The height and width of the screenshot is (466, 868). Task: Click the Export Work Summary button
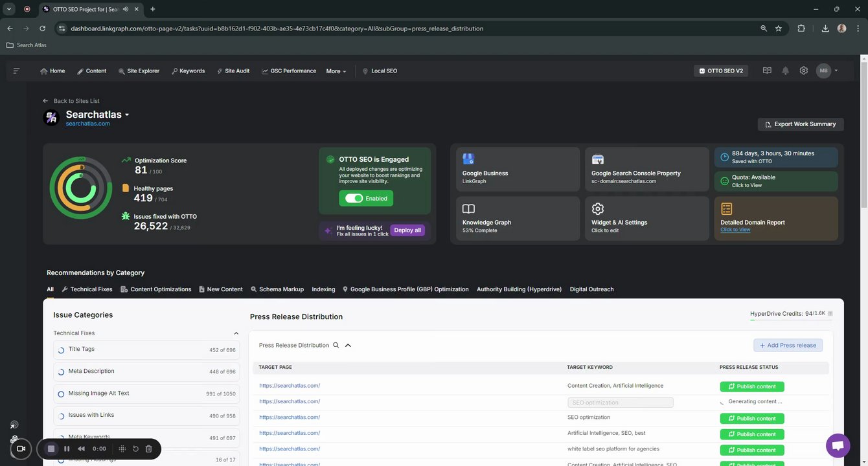tap(801, 124)
